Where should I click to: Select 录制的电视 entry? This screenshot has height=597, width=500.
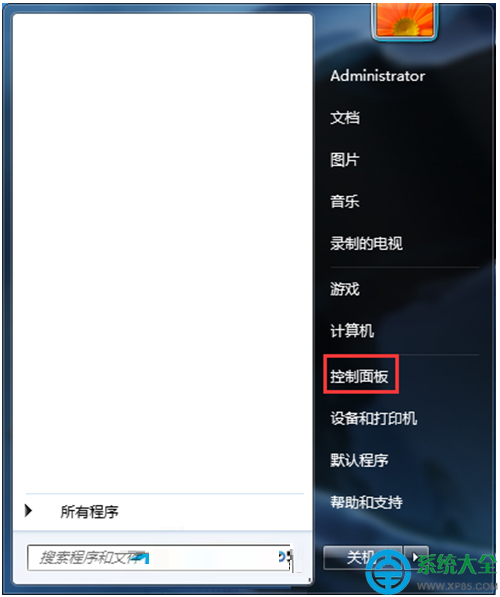(366, 243)
